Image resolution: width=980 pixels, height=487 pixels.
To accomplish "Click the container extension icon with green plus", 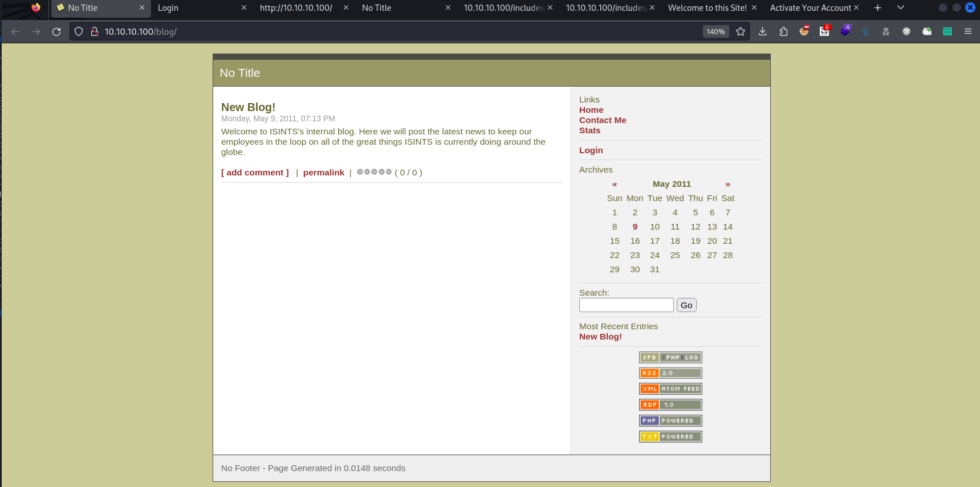I will click(x=927, y=31).
